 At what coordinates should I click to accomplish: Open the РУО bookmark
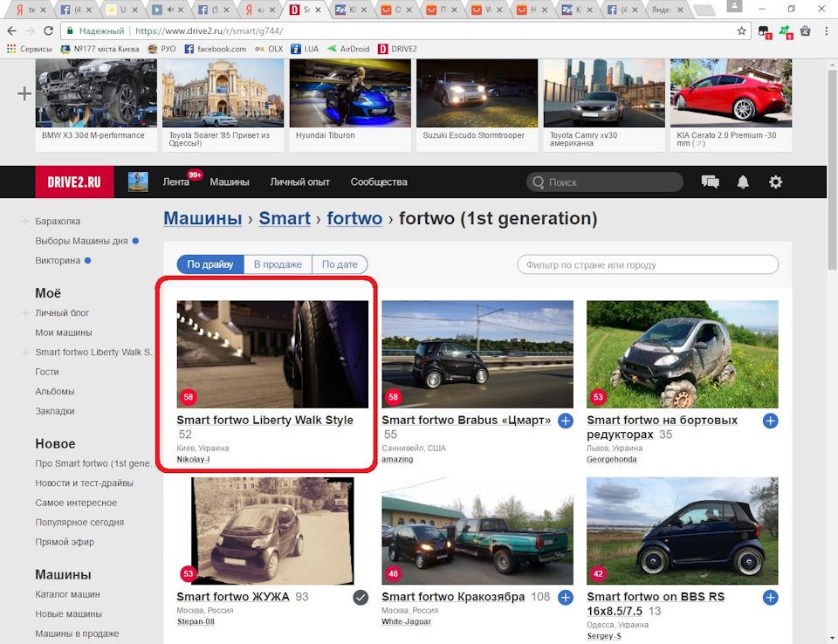161,49
